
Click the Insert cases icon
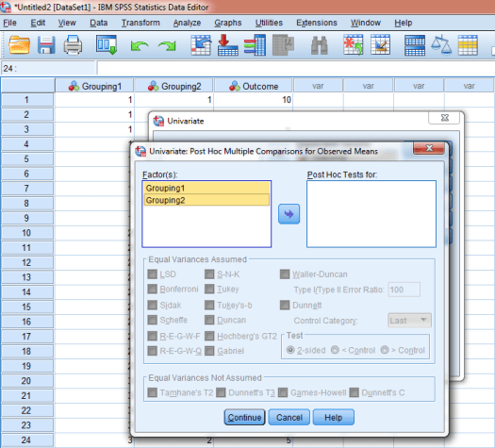pos(354,45)
